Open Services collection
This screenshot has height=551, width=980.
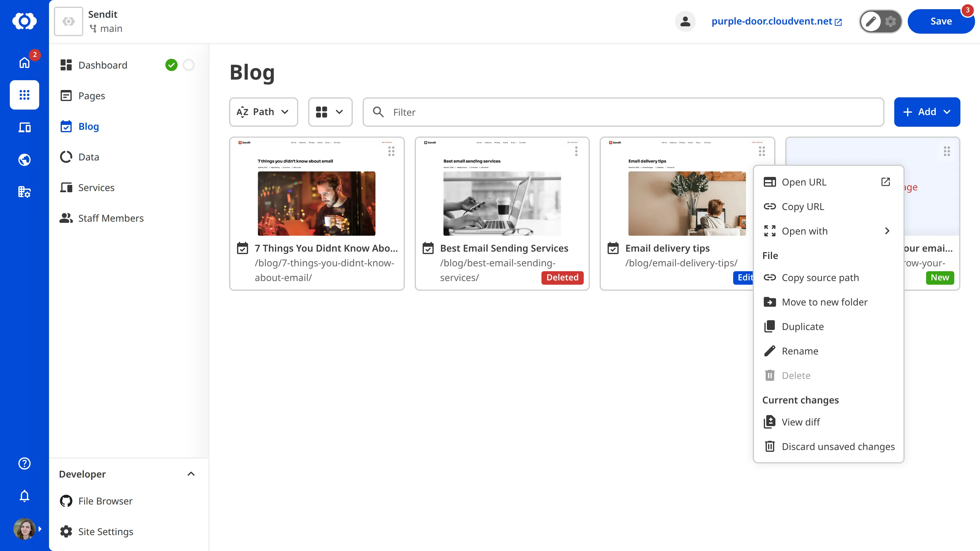point(96,187)
